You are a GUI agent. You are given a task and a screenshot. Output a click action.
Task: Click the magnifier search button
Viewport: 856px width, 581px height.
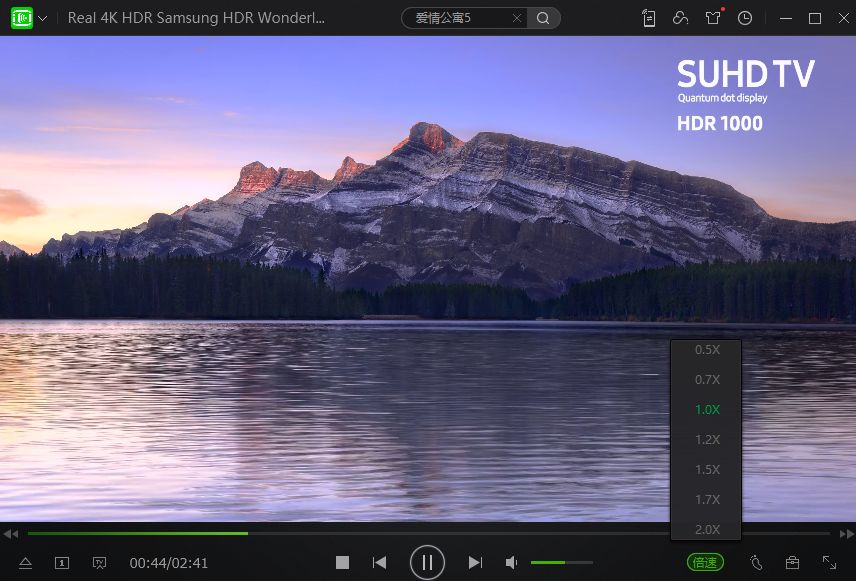click(x=543, y=19)
